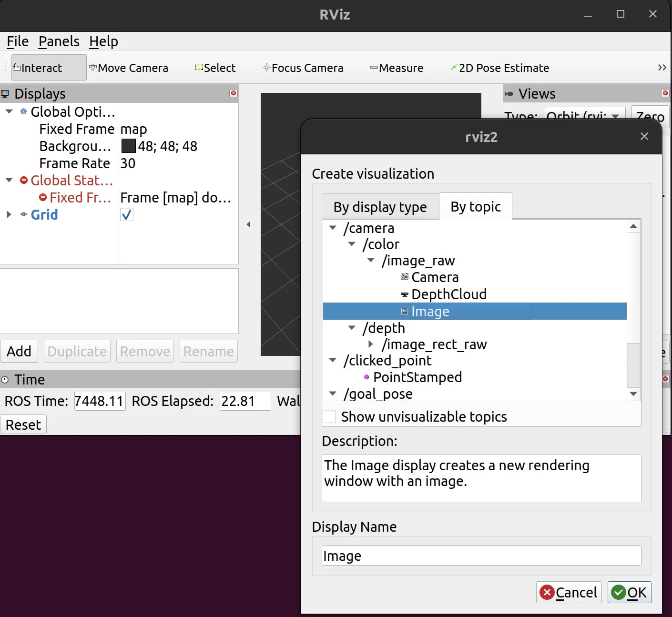
Task: Close the Views panel with red button
Action: (x=665, y=93)
